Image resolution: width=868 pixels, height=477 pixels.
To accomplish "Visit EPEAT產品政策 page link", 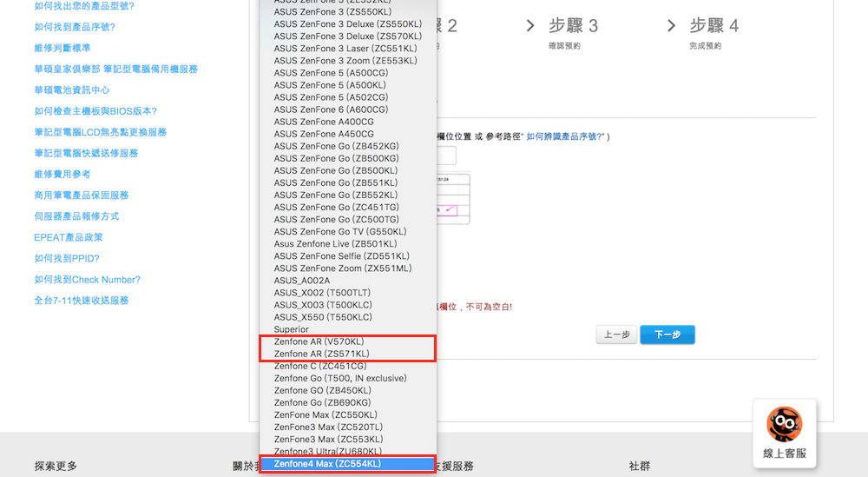I will coord(69,237).
